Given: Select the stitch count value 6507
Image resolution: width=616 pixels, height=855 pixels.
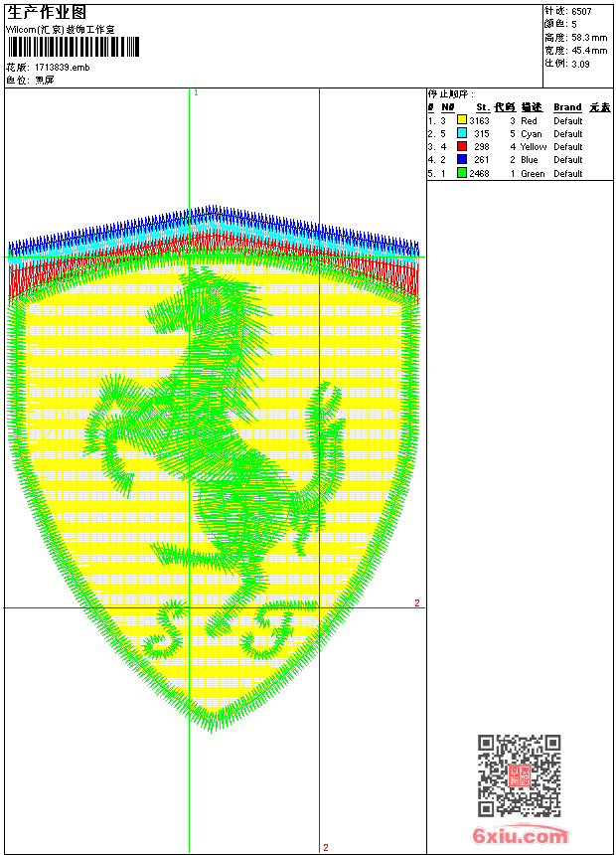Looking at the screenshot, I should point(581,11).
